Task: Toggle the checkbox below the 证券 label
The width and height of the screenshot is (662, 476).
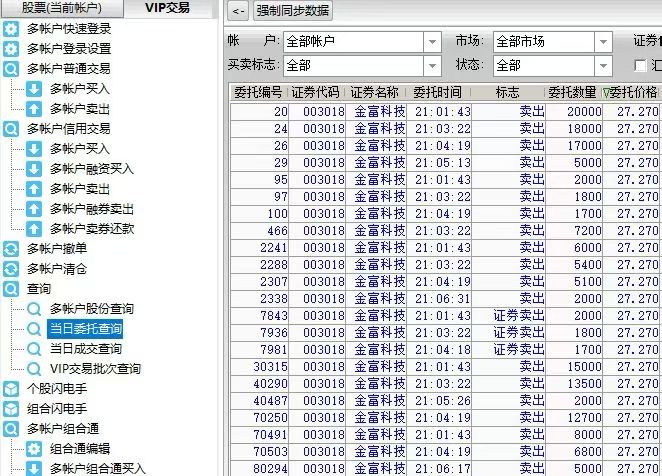Action: coord(640,65)
